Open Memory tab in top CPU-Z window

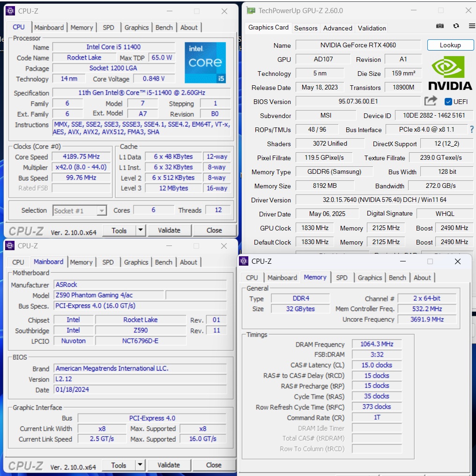click(82, 28)
